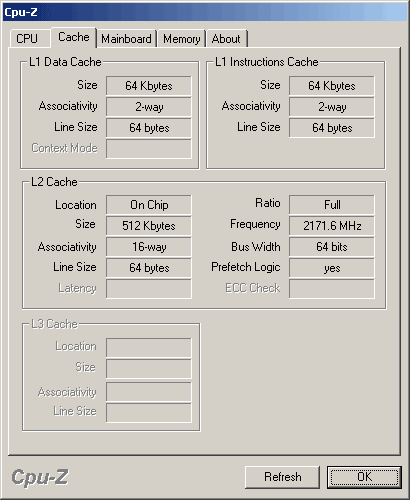Click the Cpu-Z logo at bottom left
This screenshot has width=410, height=500.
click(x=40, y=477)
